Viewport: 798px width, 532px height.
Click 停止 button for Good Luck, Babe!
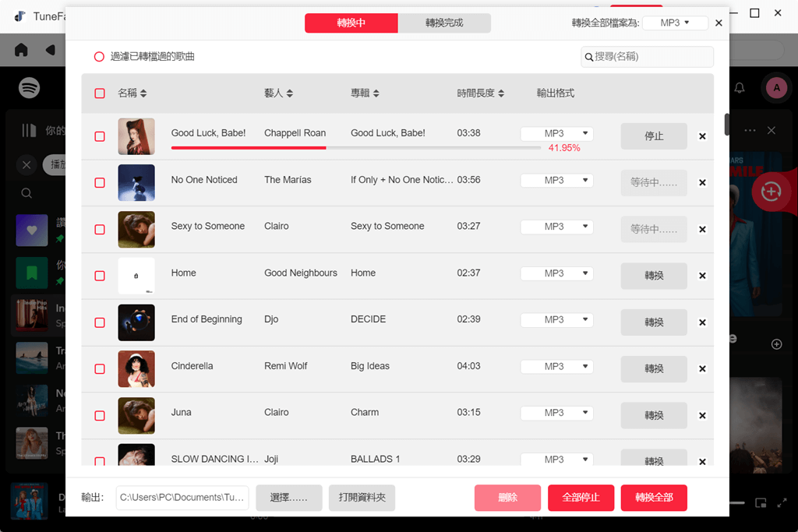[x=654, y=136]
